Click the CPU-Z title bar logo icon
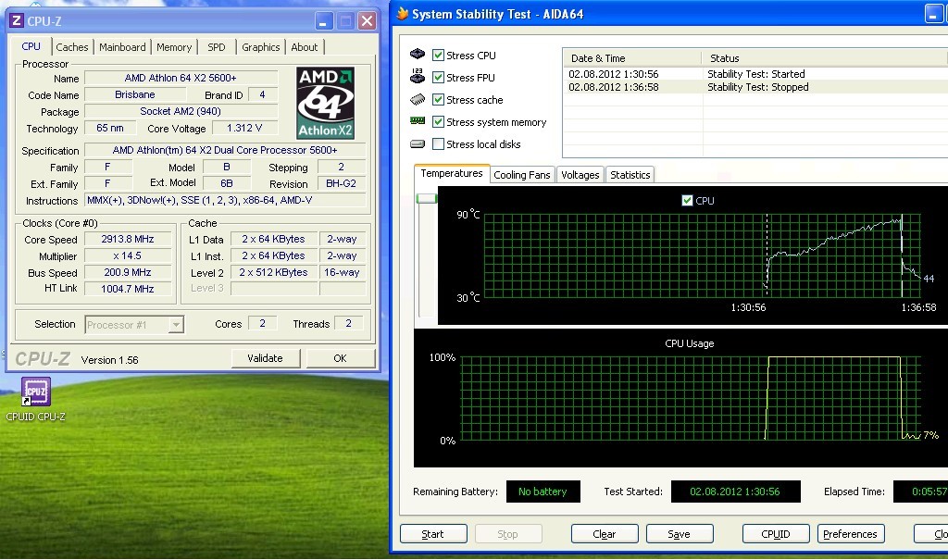This screenshot has height=560, width=948. tap(17, 21)
